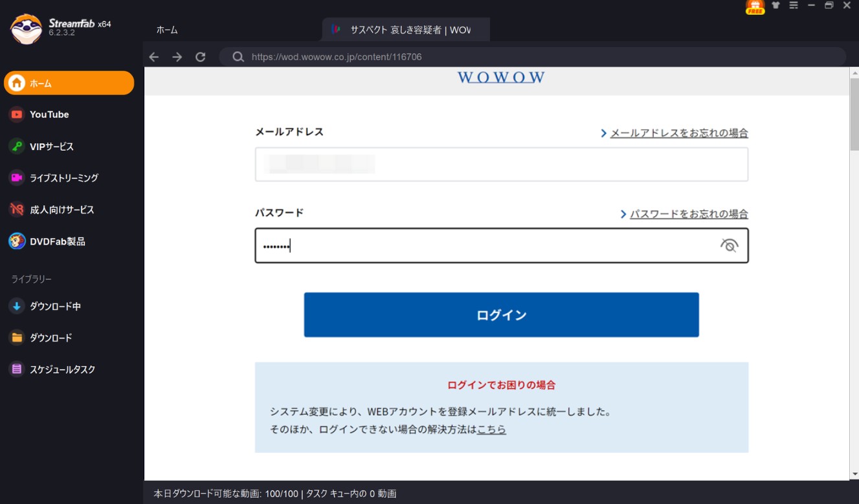Open the hamburger menu in title bar
Image resolution: width=859 pixels, height=504 pixels.
[794, 5]
